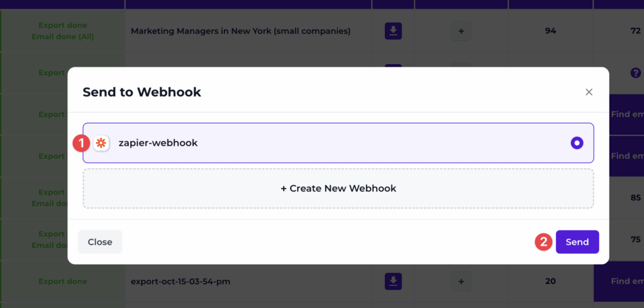Click the value 75 in the background table

[x=635, y=240]
